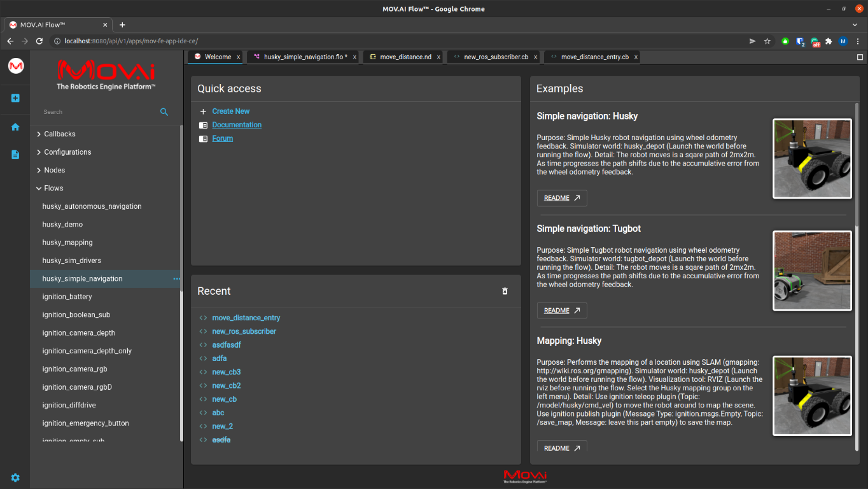This screenshot has width=868, height=489.
Task: Reload the page with browser refresh icon
Action: pos(39,41)
